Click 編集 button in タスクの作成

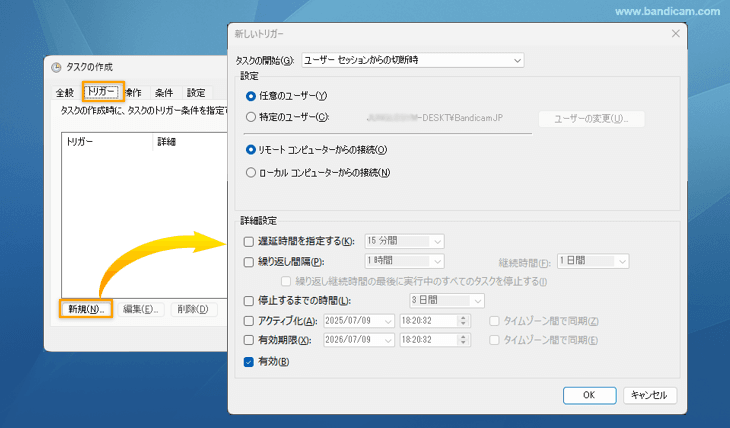pos(141,309)
